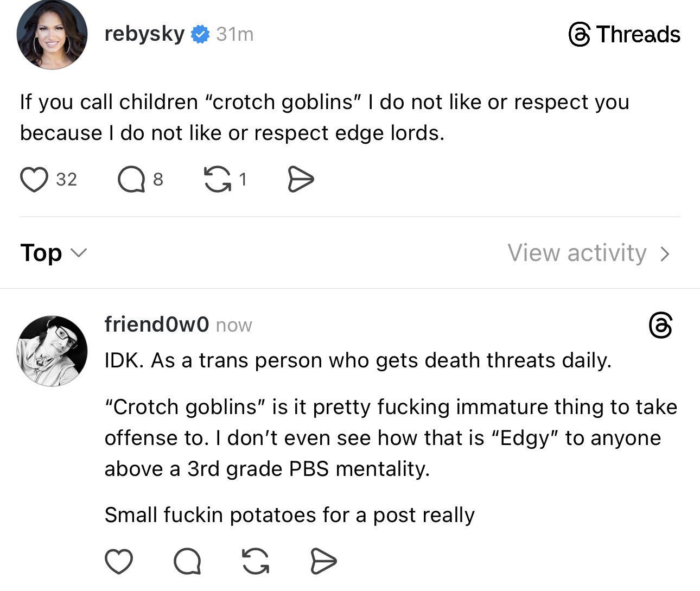Open rebysky's profile picture
Image resolution: width=700 pixels, height=591 pixels.
52,35
